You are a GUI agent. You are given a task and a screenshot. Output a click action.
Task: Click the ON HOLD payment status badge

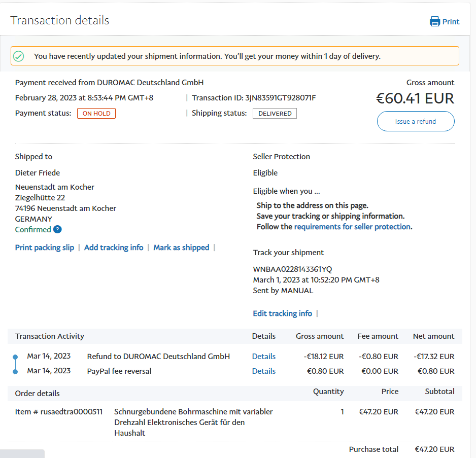96,114
